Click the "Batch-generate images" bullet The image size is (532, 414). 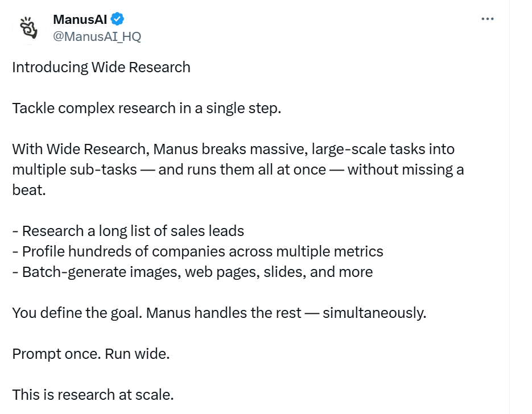click(97, 272)
